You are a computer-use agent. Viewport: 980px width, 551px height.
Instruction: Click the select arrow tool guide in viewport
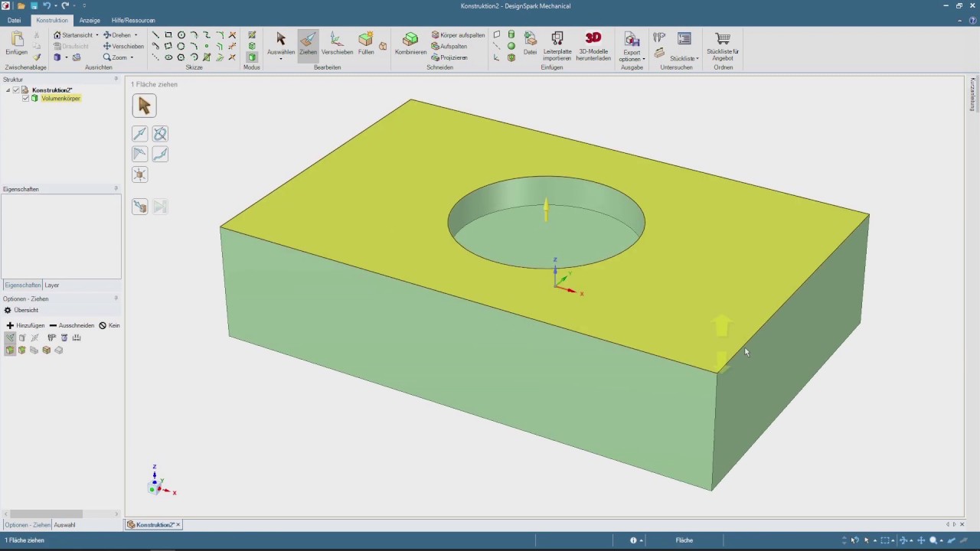tap(144, 106)
